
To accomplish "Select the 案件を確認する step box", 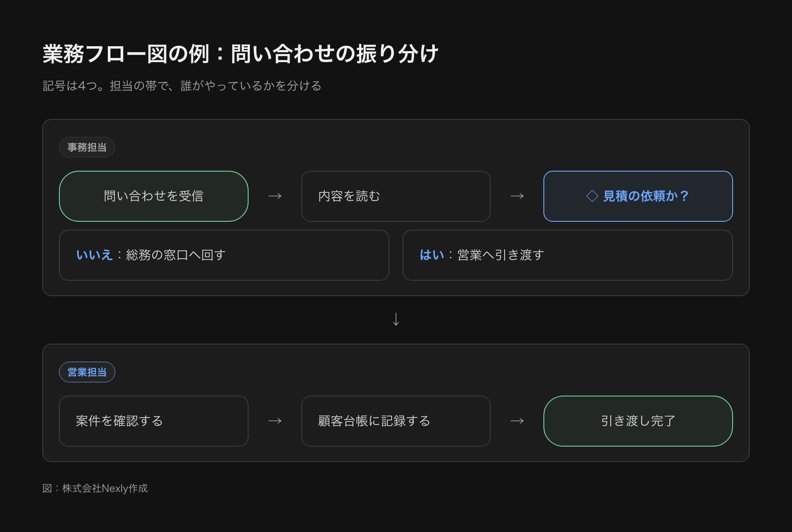I will [154, 421].
